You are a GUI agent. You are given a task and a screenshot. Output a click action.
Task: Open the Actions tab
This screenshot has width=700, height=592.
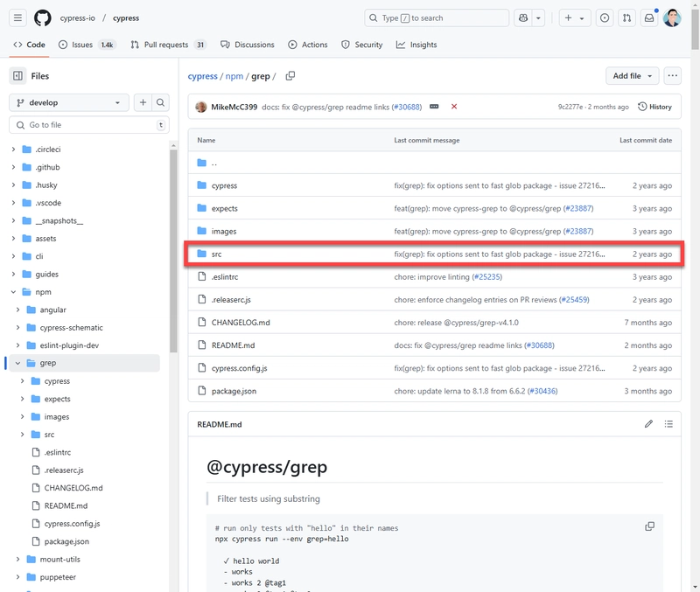coord(308,45)
